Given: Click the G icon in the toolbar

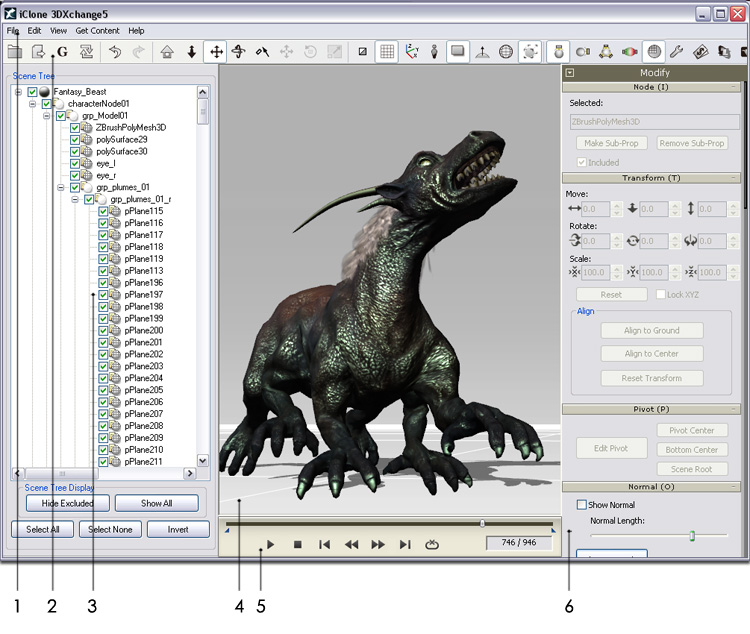Looking at the screenshot, I should point(61,51).
